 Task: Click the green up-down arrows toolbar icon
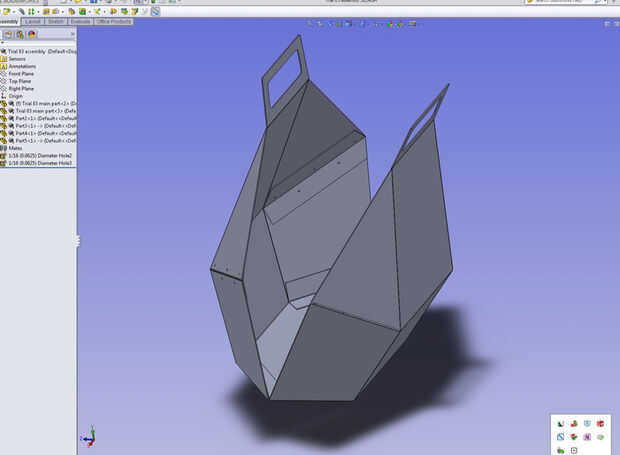[x=31, y=11]
